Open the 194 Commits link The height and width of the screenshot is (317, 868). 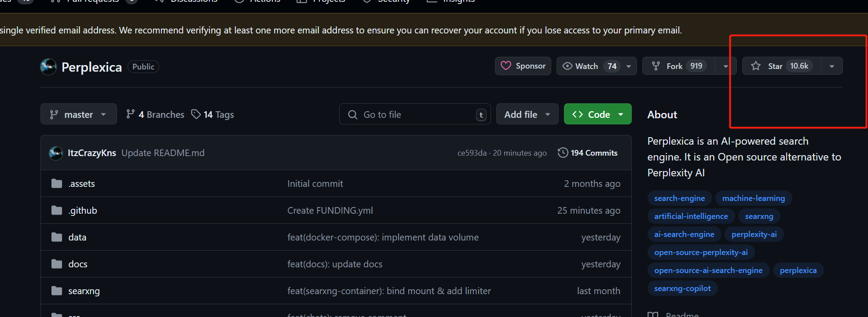coord(588,153)
